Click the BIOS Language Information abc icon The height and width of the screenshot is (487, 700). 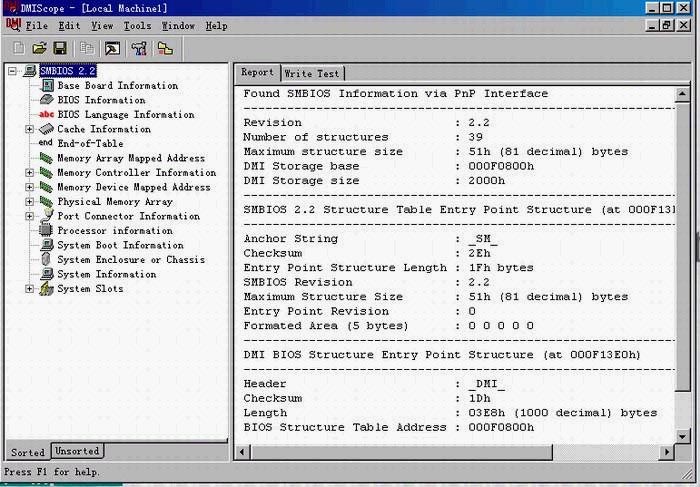46,115
